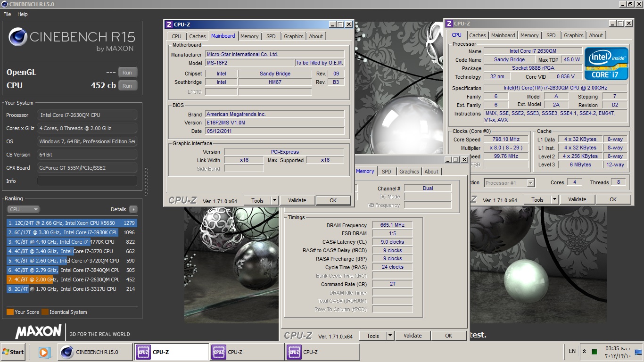This screenshot has width=644, height=362.
Task: Click the network tray icon
Action: 638,352
